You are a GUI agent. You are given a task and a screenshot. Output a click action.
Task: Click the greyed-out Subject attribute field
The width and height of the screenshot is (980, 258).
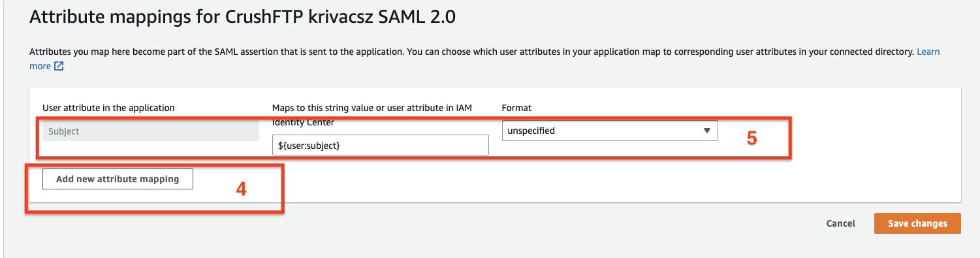(151, 131)
